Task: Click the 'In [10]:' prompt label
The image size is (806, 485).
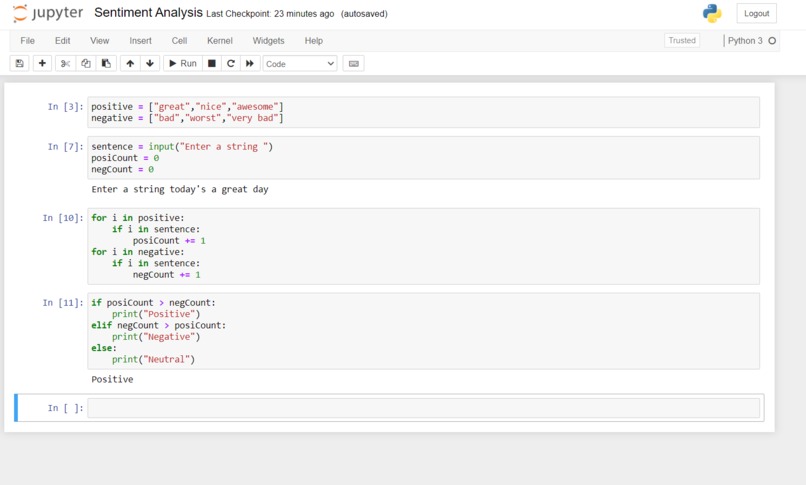Action: [63, 218]
